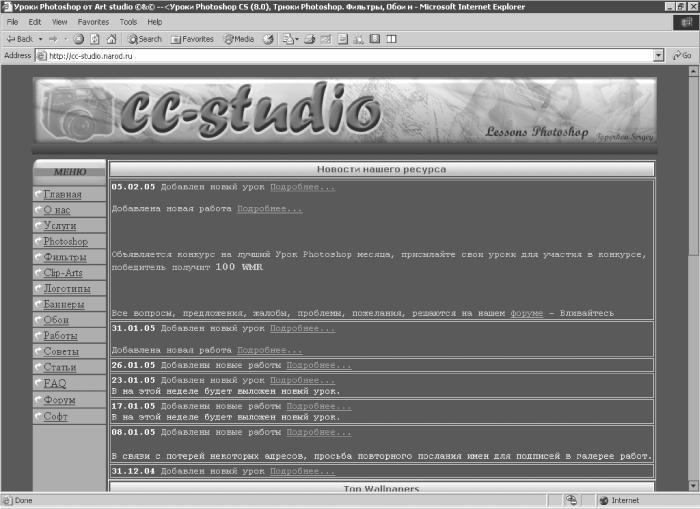Show browsing History
Viewport: 700px width, 509px height.
pos(268,39)
